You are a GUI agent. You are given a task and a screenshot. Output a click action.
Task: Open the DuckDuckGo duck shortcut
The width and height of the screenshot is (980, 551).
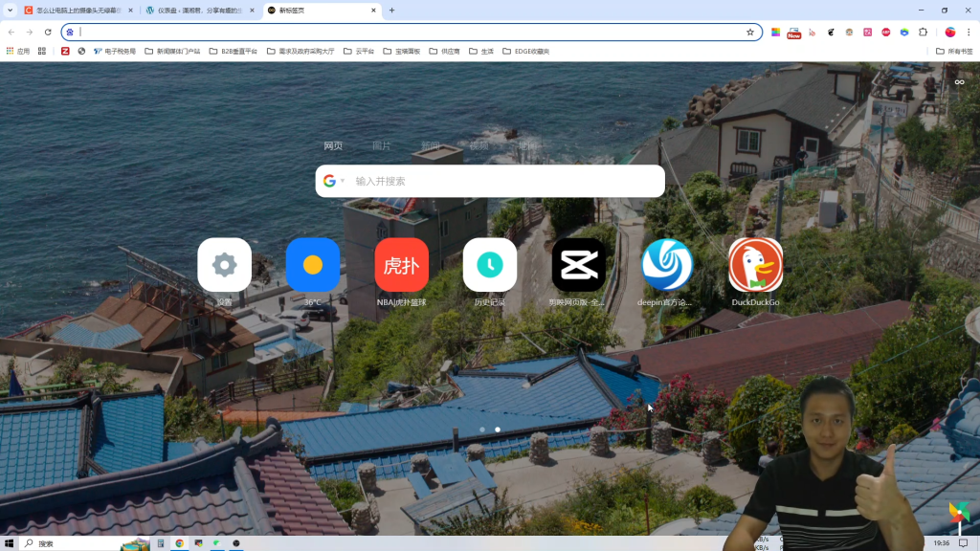(x=755, y=265)
